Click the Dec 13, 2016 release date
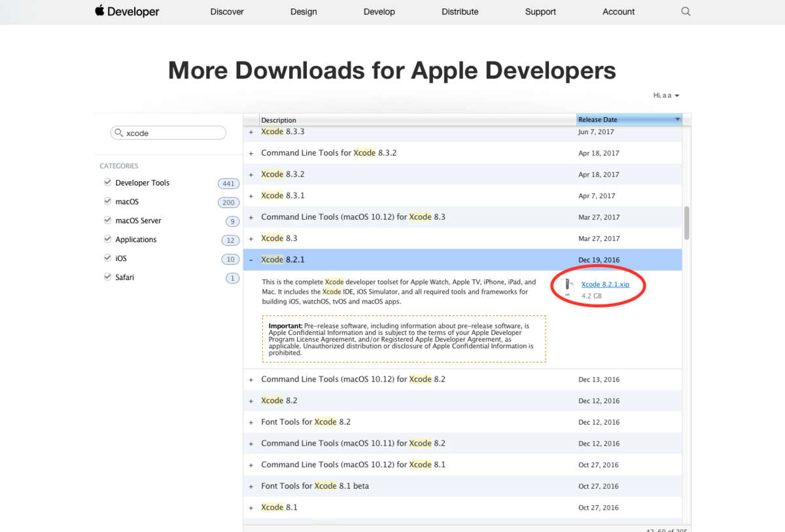The width and height of the screenshot is (785, 532). pyautogui.click(x=599, y=380)
